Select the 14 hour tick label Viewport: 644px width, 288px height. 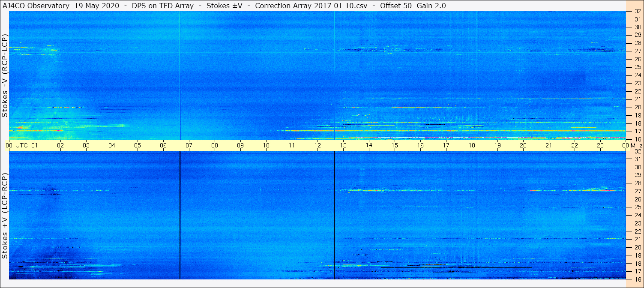[369, 145]
